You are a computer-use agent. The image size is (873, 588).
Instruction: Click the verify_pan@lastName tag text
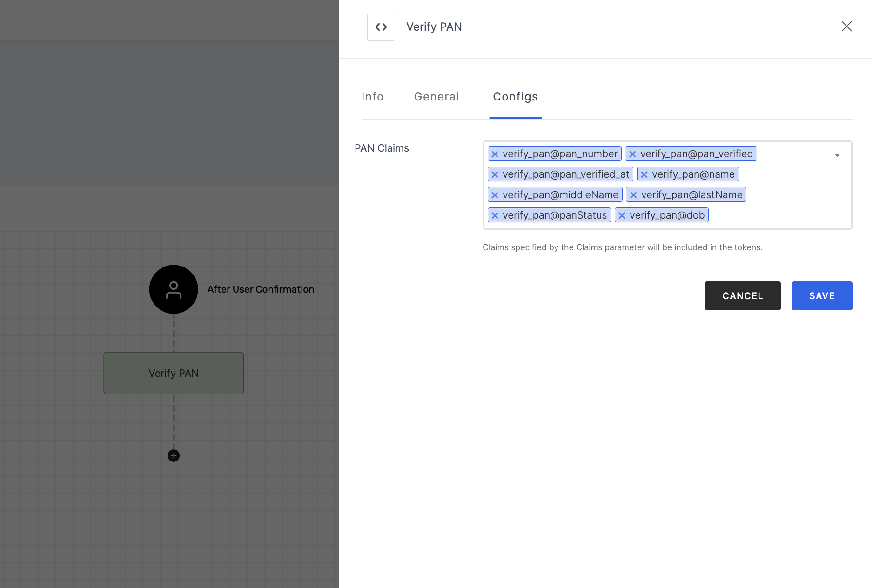coord(692,195)
